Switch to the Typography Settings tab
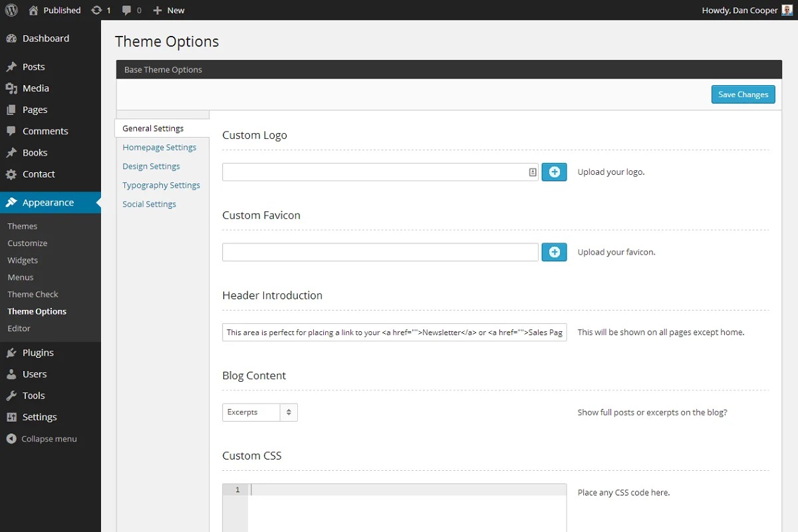The width and height of the screenshot is (798, 532). 161,186
